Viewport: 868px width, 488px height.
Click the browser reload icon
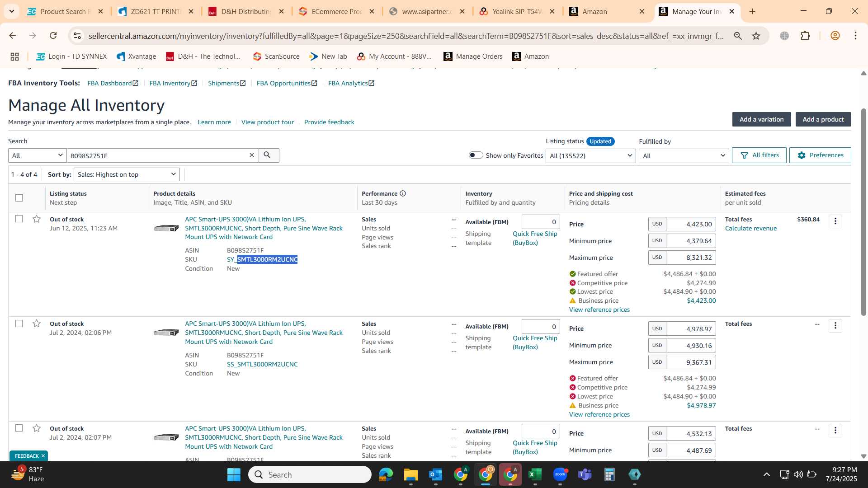[x=53, y=36]
